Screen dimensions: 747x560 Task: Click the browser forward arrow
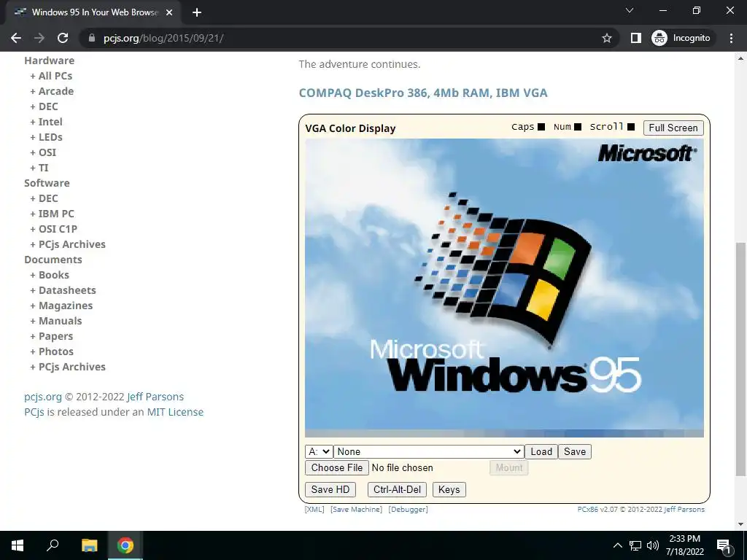click(x=39, y=38)
